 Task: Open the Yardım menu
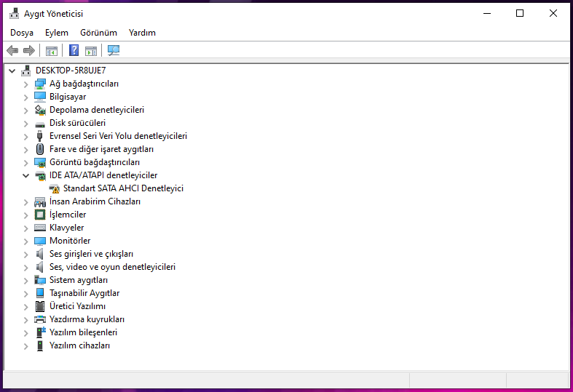click(142, 33)
